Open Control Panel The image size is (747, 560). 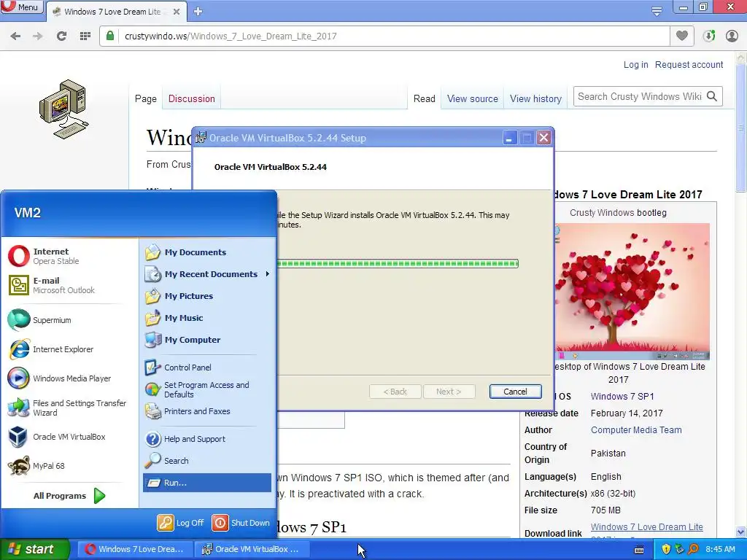click(207, 367)
